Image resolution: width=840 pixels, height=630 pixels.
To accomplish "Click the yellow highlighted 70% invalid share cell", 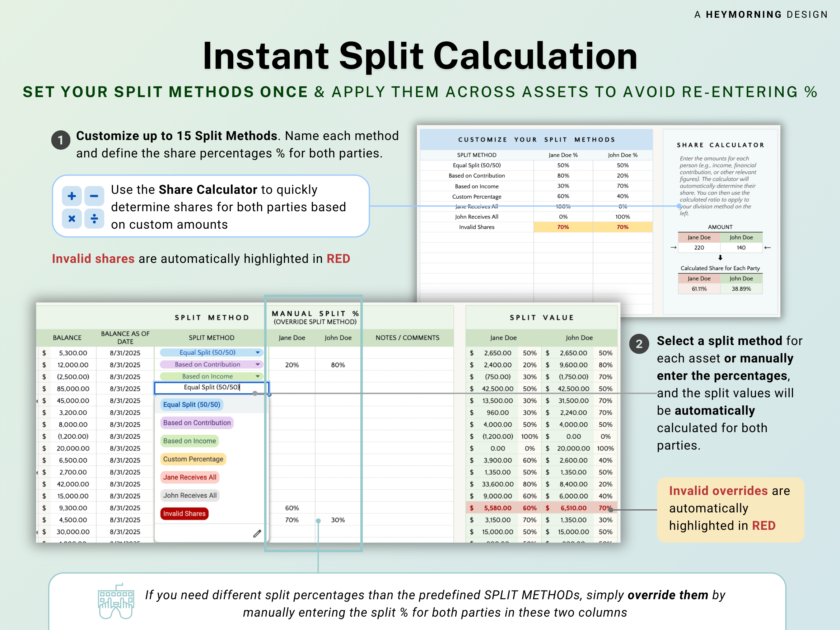I will click(563, 227).
